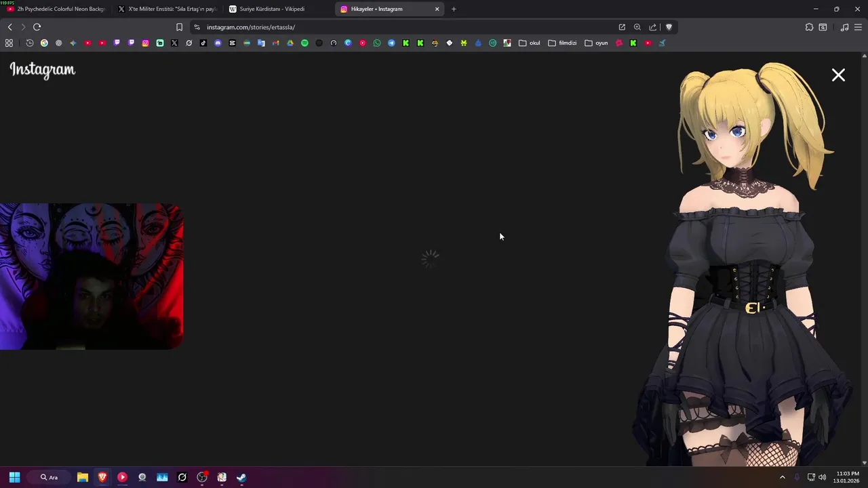The image size is (868, 488).
Task: Open the CapCut bookmark icon
Action: 232,43
